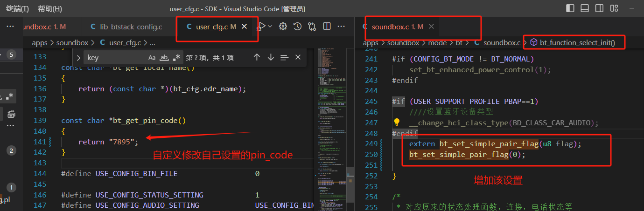Toggle secondary side bar layout icon
The height and width of the screenshot is (211, 644).
tap(600, 8)
